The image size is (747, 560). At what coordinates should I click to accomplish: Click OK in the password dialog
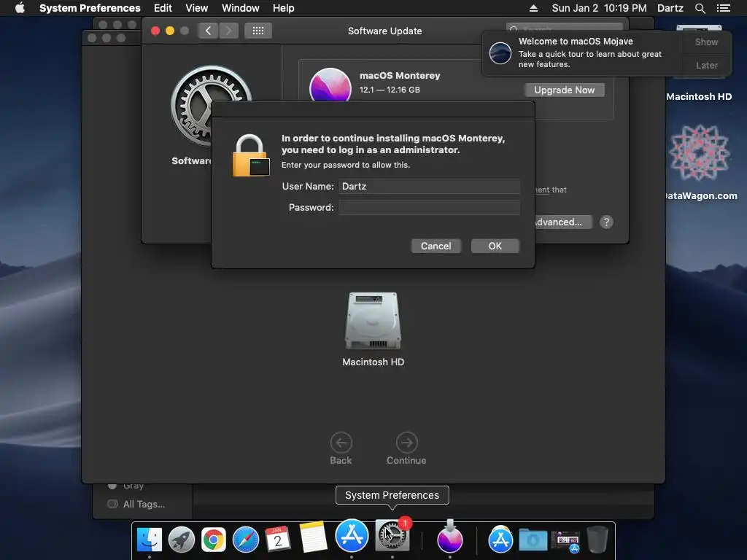(x=495, y=246)
